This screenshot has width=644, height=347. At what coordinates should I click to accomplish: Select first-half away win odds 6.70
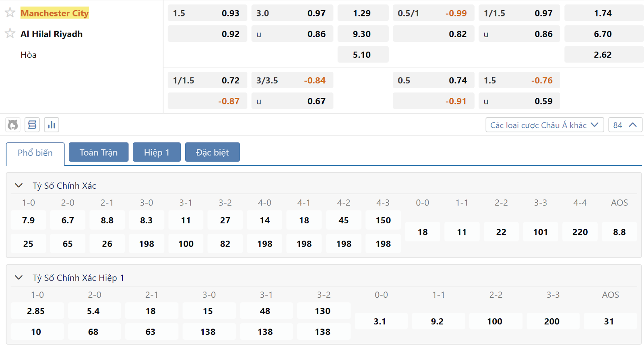[x=604, y=34]
